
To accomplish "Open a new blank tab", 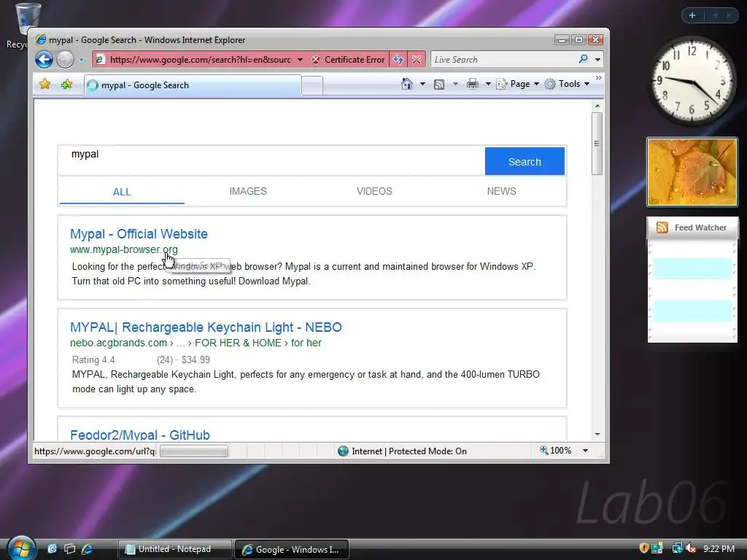I will click(312, 86).
